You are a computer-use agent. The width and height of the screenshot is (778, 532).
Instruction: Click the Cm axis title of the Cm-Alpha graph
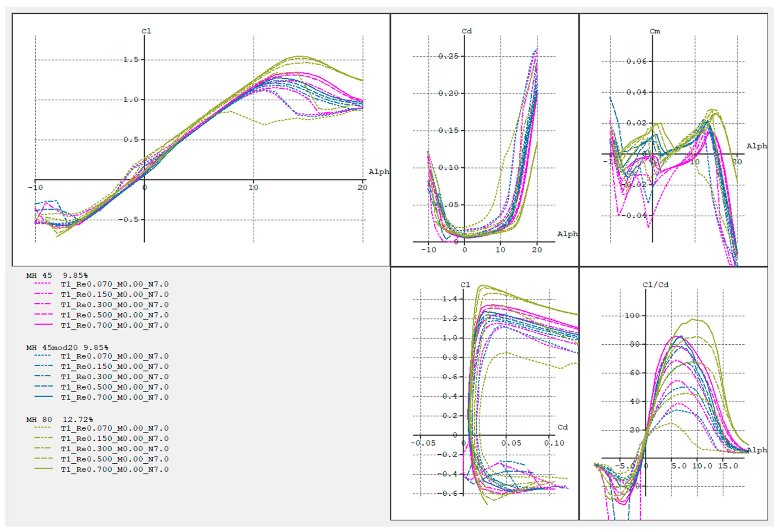(655, 31)
